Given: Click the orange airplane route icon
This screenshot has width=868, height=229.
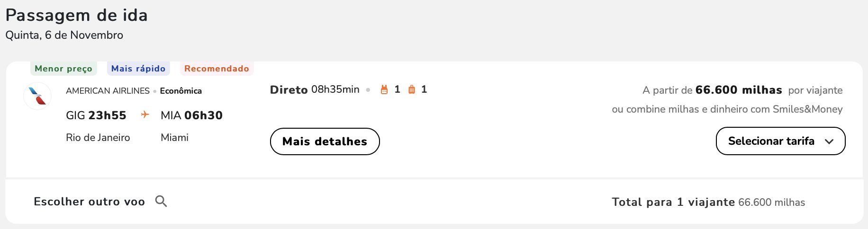Looking at the screenshot, I should (x=145, y=114).
